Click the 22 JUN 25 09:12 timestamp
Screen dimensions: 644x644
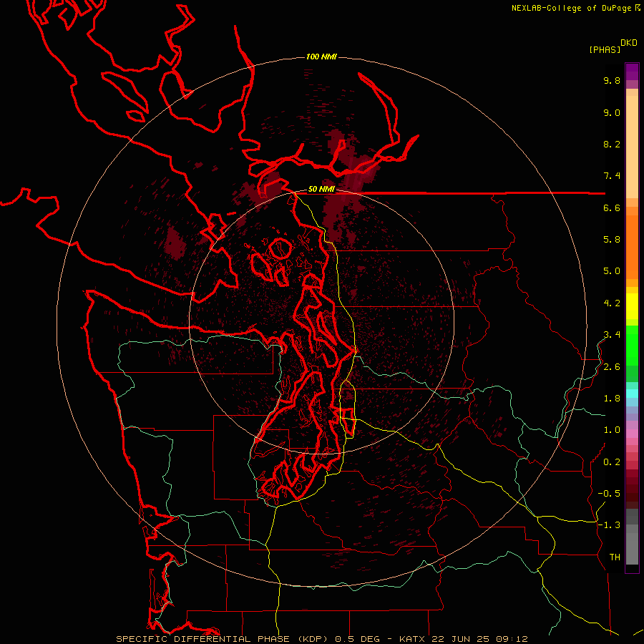coord(479,639)
